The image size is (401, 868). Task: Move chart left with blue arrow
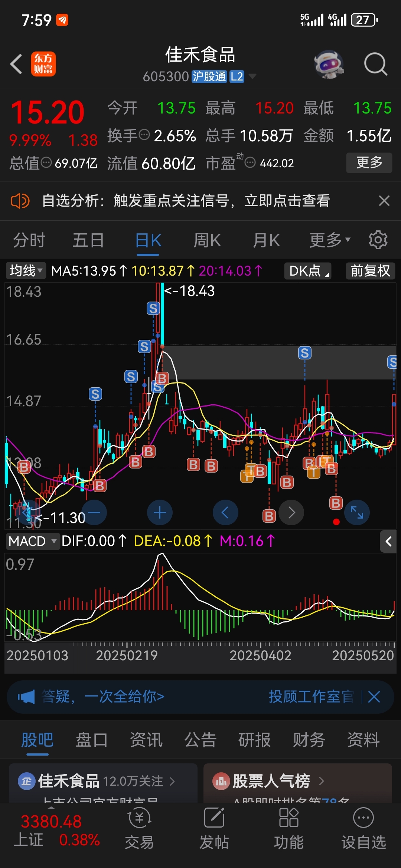point(225,513)
